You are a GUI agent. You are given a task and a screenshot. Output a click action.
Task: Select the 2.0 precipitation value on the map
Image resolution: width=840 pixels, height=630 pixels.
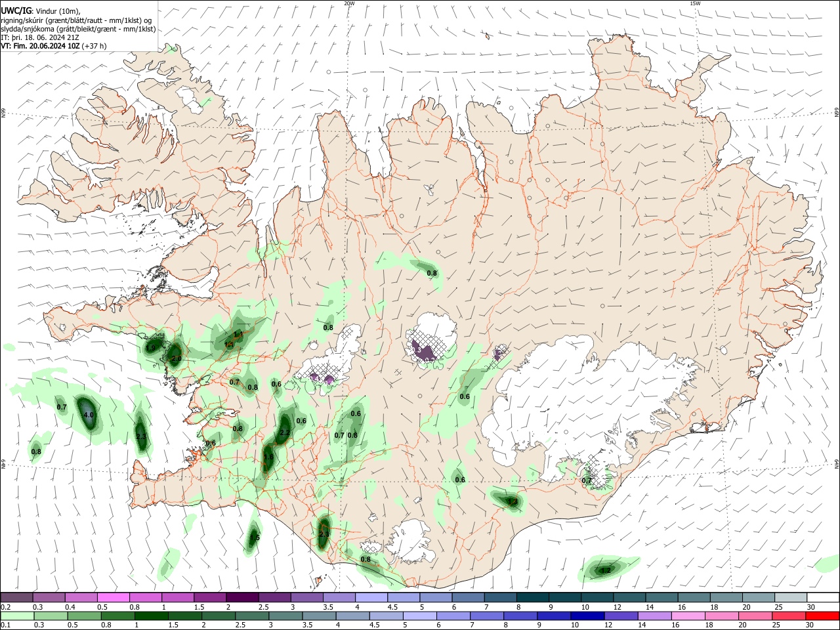point(176,359)
